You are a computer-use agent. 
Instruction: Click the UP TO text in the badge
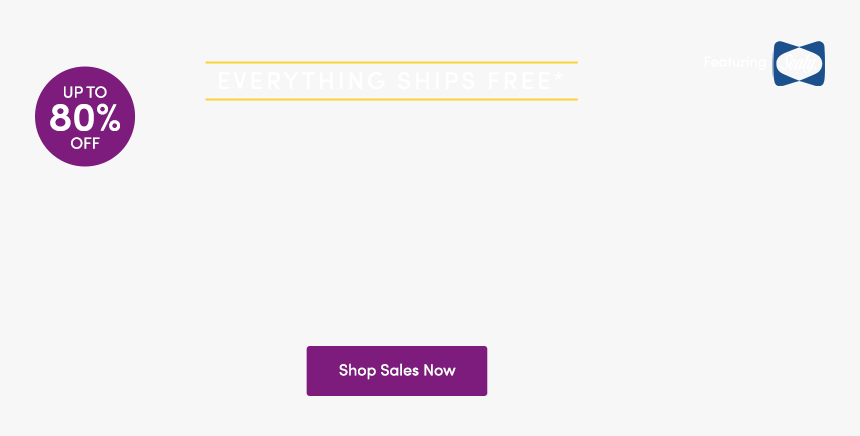pos(85,92)
